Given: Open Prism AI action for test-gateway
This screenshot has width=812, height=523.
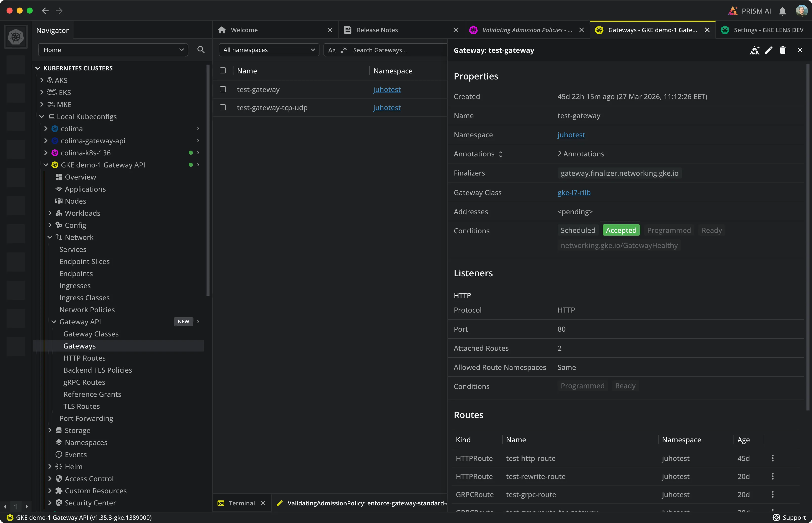Looking at the screenshot, I should 755,50.
